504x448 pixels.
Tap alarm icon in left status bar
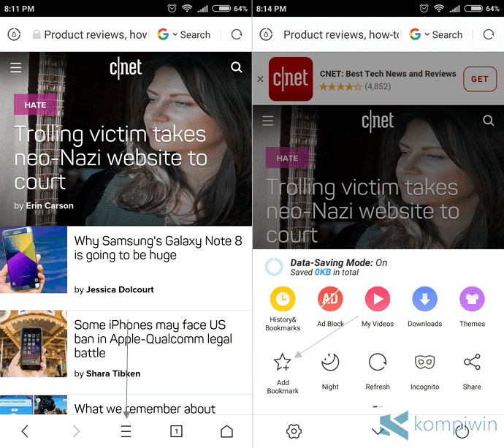[x=172, y=8]
